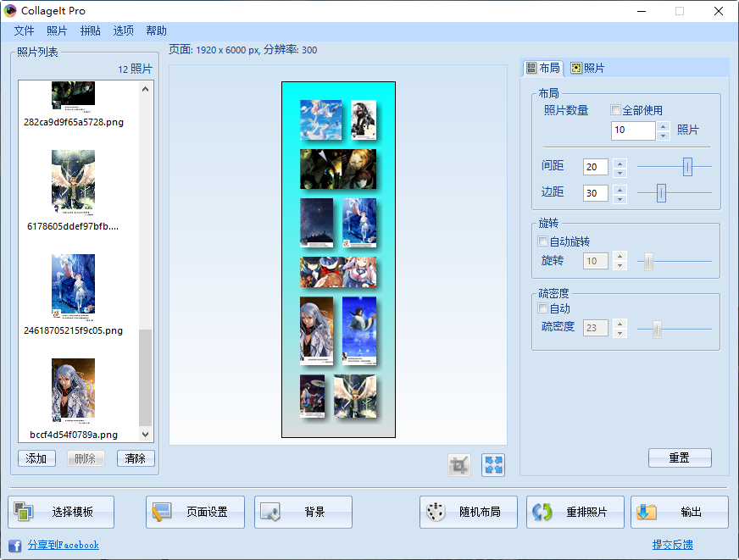
Task: Click the 输出 export button
Action: tap(680, 512)
